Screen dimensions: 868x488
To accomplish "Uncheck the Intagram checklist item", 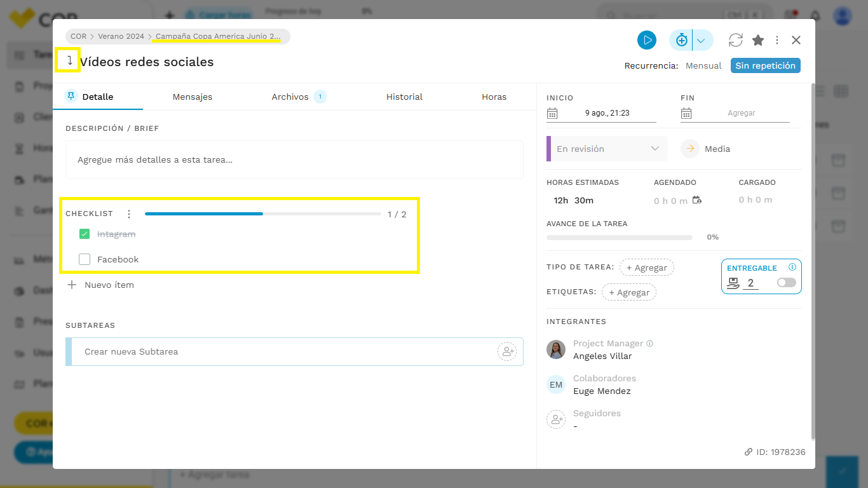I will 85,234.
